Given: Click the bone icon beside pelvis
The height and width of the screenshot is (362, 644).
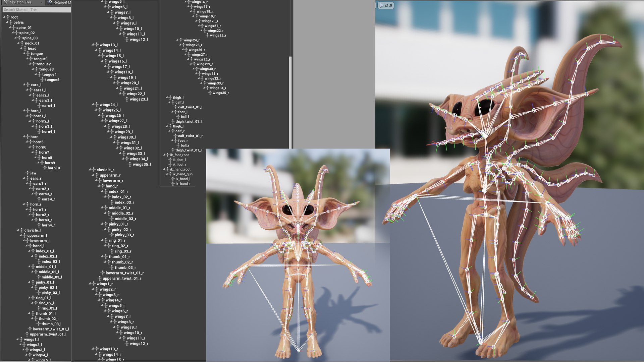Looking at the screenshot, I should click(x=11, y=22).
